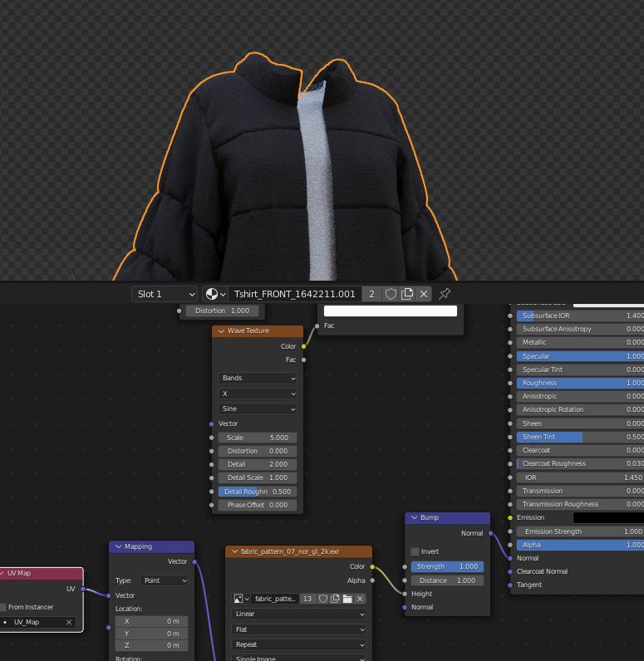Screen dimensions: 644x661
Task: Click the Wave Texture Color output socket
Action: coord(303,346)
